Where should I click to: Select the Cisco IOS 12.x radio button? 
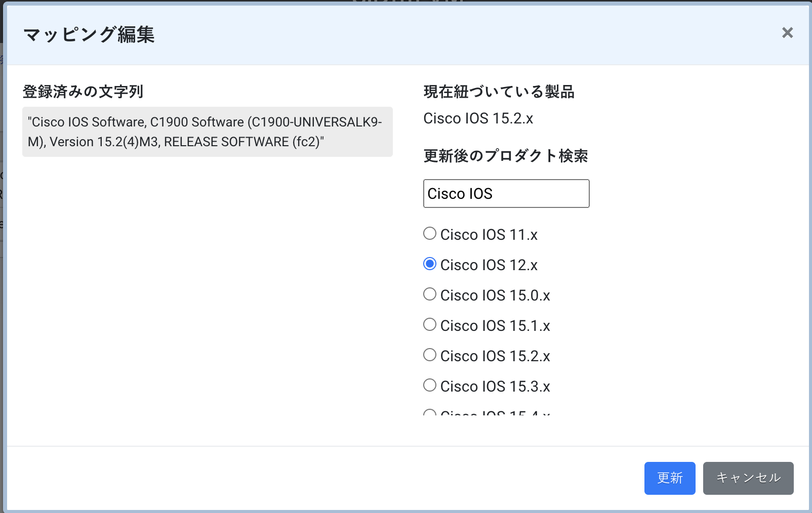coord(430,264)
